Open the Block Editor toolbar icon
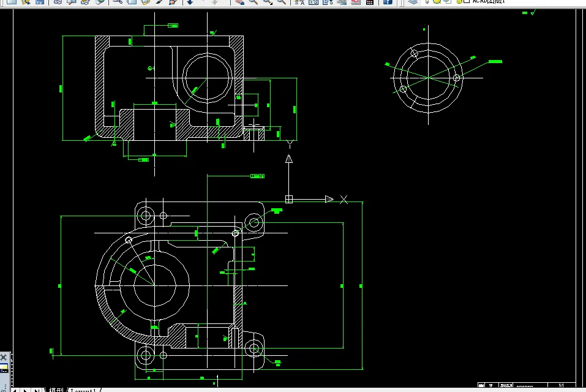The height and width of the screenshot is (392, 586). [x=173, y=1]
